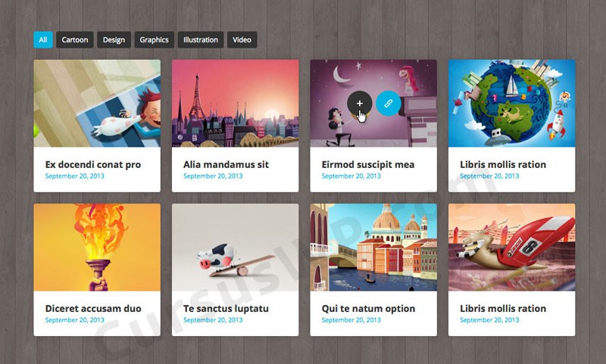The height and width of the screenshot is (364, 606).
Task: Open the Eiffel Tower cityscape thumbnail
Action: tap(235, 103)
